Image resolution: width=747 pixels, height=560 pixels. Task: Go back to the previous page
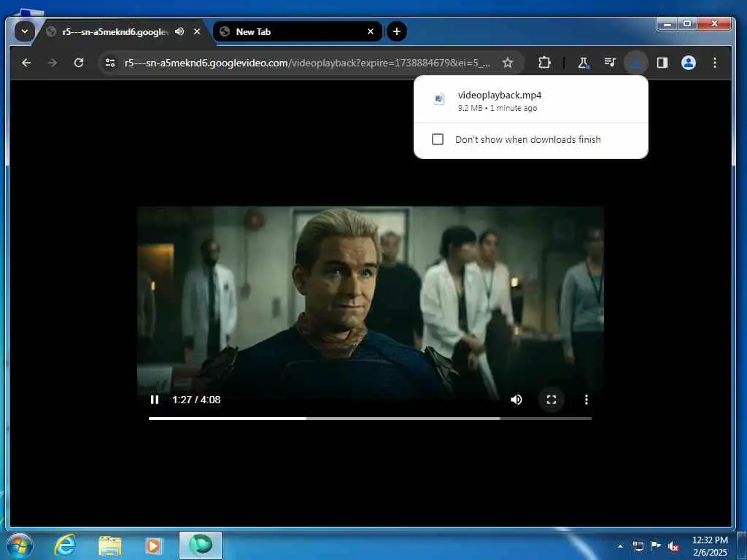pos(27,63)
